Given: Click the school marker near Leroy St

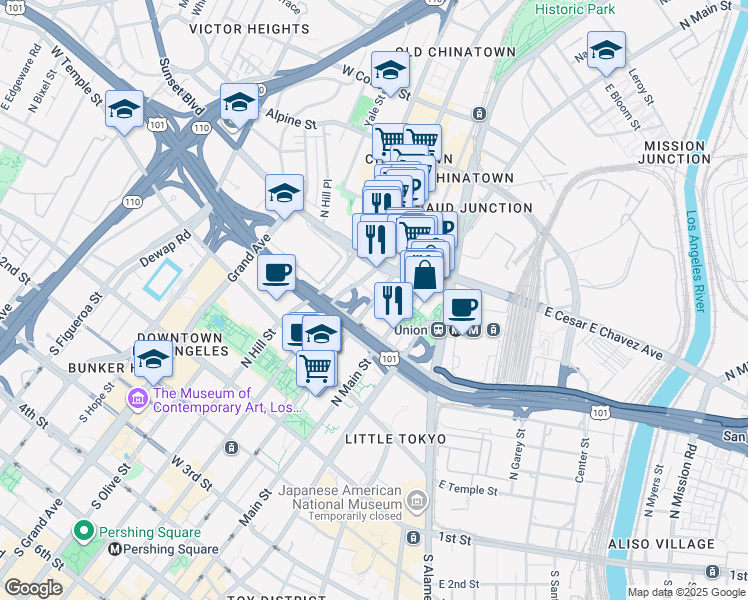Looking at the screenshot, I should (606, 52).
